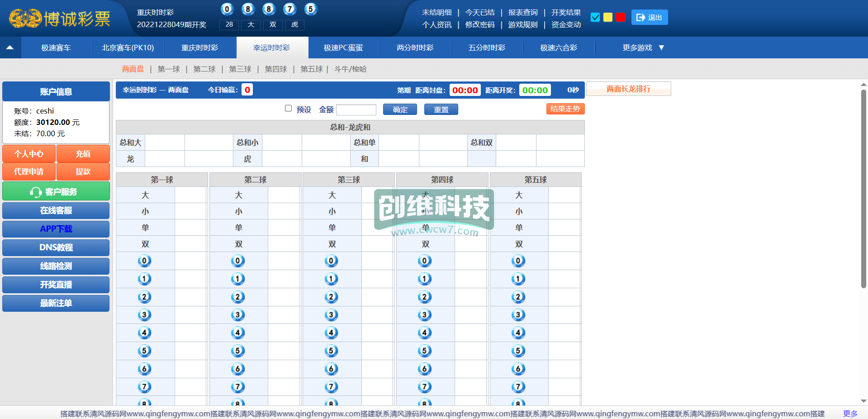Open 最新注单 sidebar button
The image size is (868, 419).
[x=56, y=303]
